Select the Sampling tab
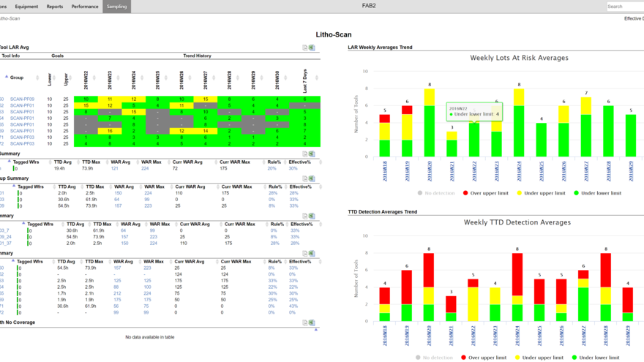Image resolution: width=644 pixels, height=362 pixels. point(116,7)
